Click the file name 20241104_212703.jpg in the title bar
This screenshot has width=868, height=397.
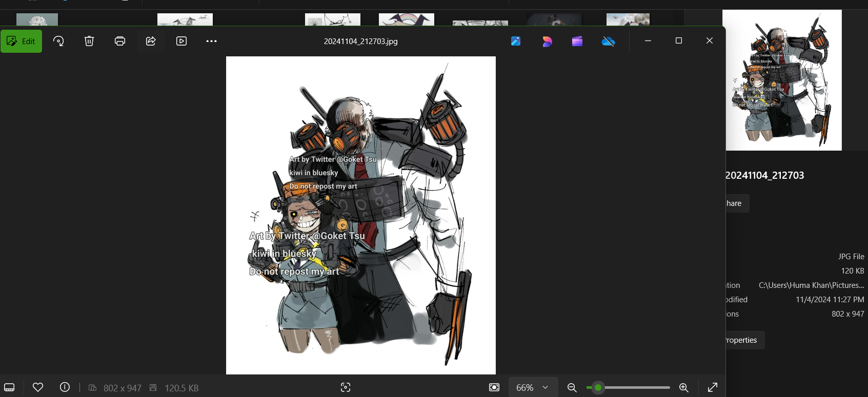(360, 41)
